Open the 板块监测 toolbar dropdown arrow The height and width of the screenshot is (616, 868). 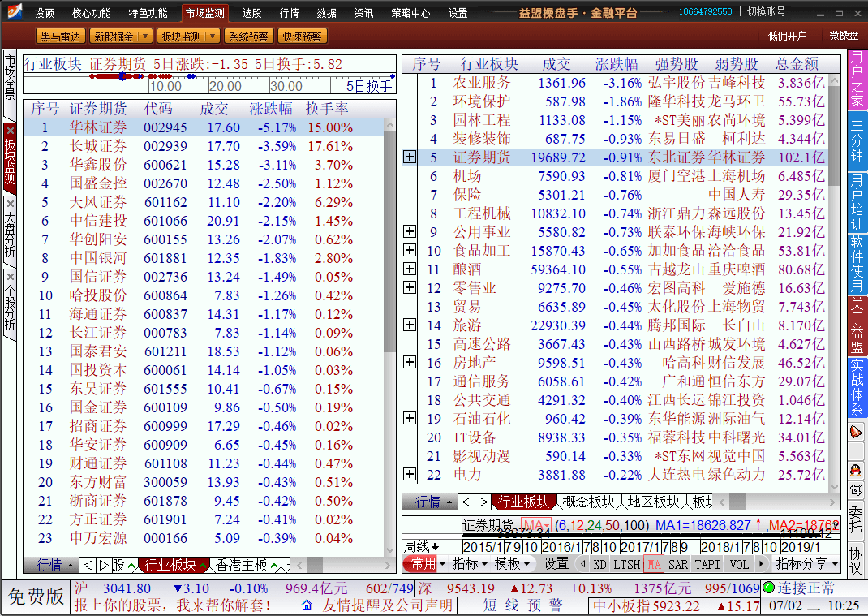click(213, 36)
